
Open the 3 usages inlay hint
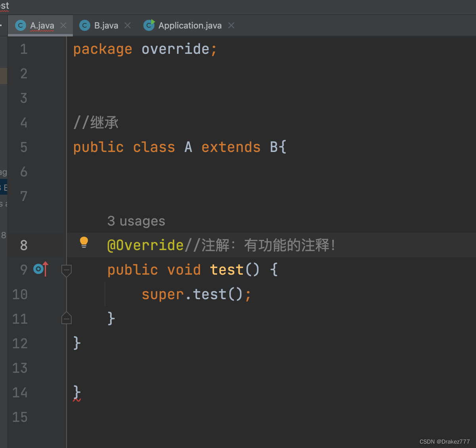tap(136, 221)
